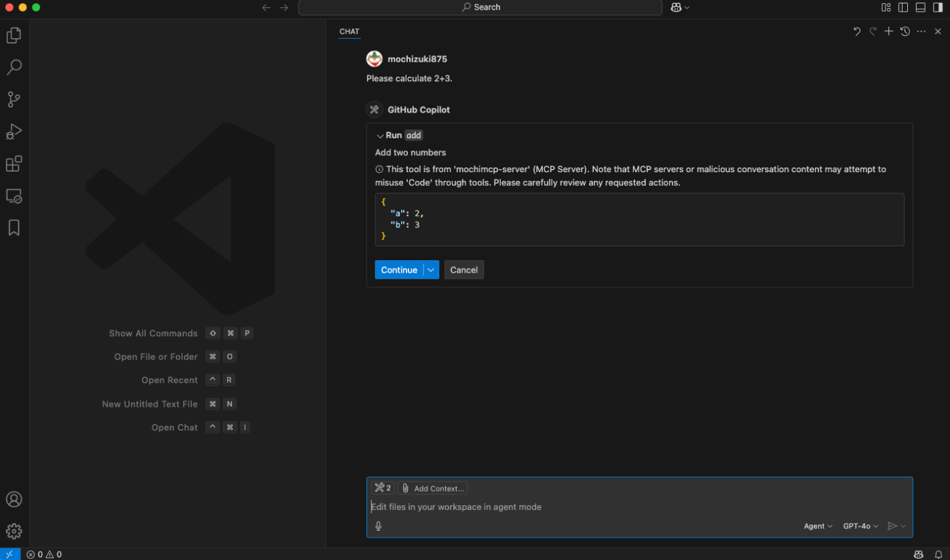Click the title bar Search box
The image size is (950, 560).
point(480,7)
